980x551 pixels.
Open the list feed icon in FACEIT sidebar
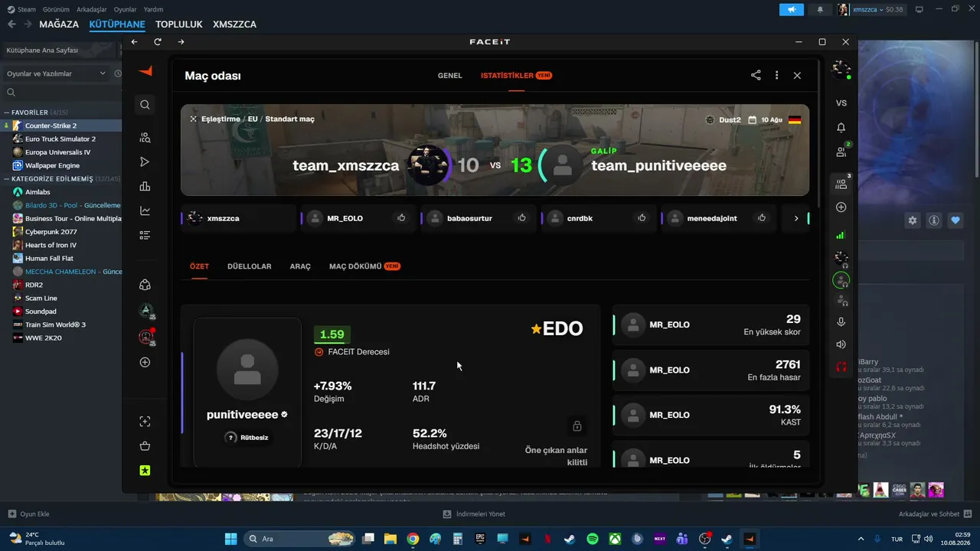point(145,235)
